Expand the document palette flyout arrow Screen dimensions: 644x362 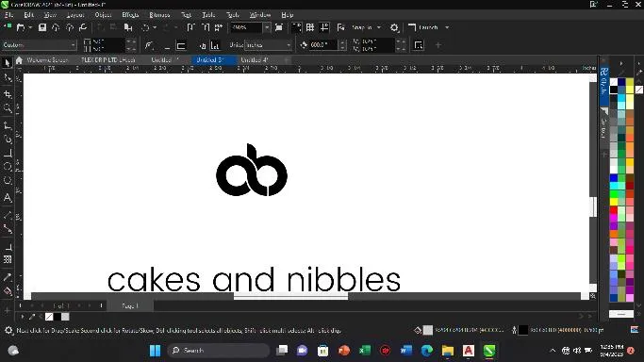[23, 317]
